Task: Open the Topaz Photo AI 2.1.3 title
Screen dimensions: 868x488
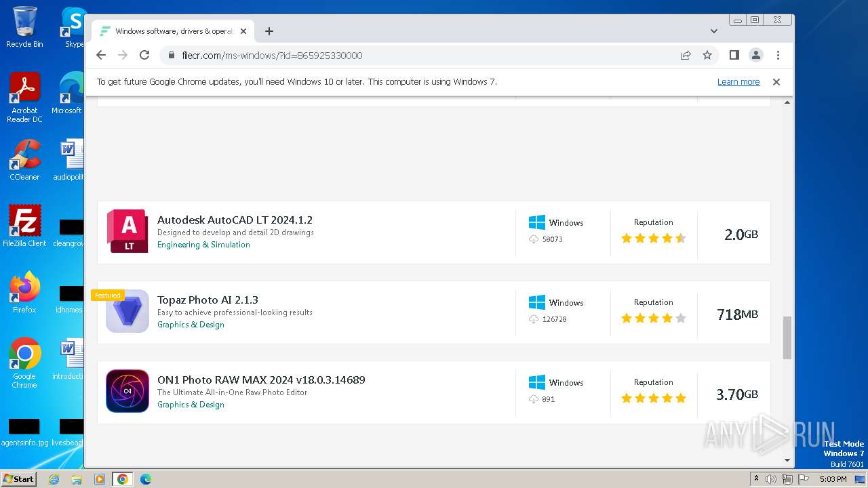Action: click(208, 300)
